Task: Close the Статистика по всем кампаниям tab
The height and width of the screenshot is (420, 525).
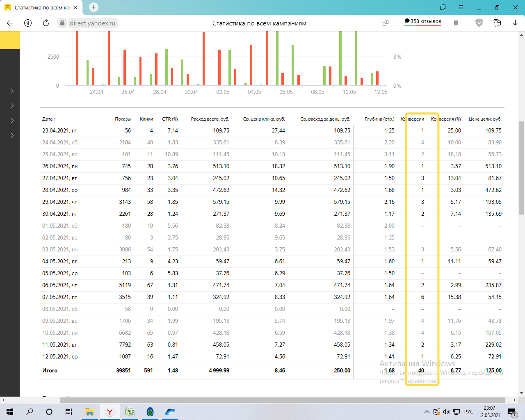Action: [x=75, y=7]
